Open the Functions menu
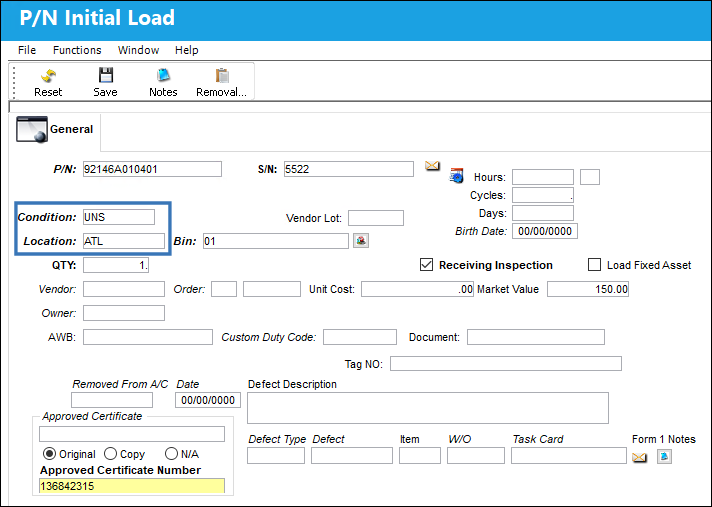This screenshot has height=507, width=712. [77, 50]
